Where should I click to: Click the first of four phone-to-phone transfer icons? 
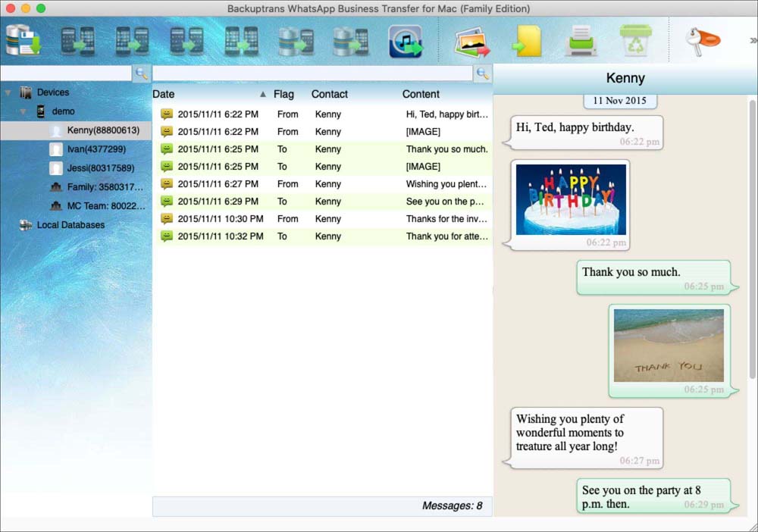point(78,41)
